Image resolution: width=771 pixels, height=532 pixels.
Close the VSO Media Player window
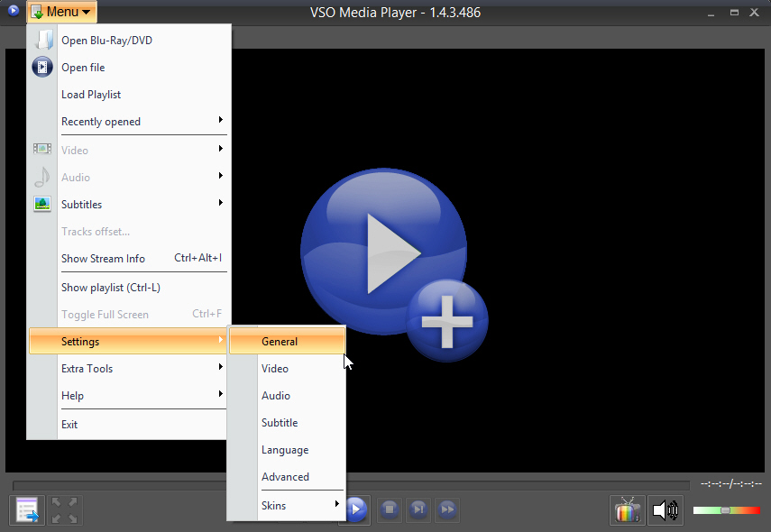click(754, 13)
